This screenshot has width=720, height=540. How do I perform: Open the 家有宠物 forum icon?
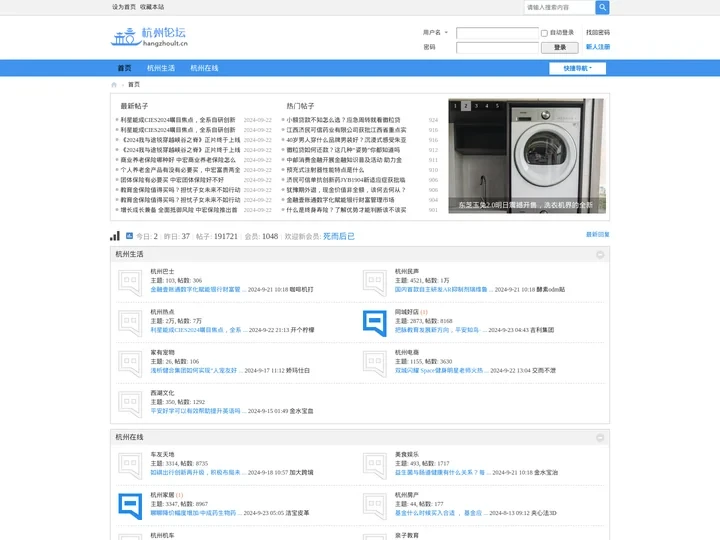130,363
